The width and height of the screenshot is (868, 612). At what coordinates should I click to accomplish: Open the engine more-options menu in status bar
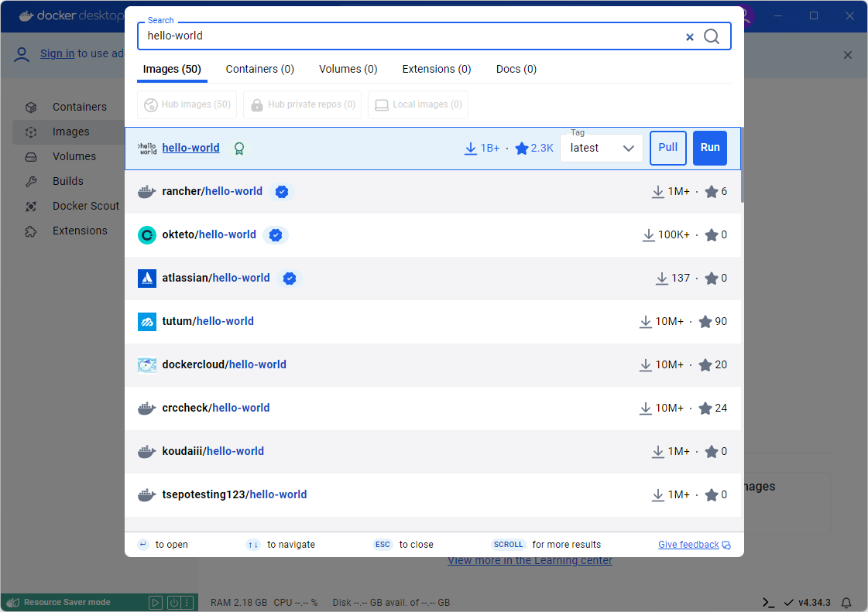tap(187, 603)
